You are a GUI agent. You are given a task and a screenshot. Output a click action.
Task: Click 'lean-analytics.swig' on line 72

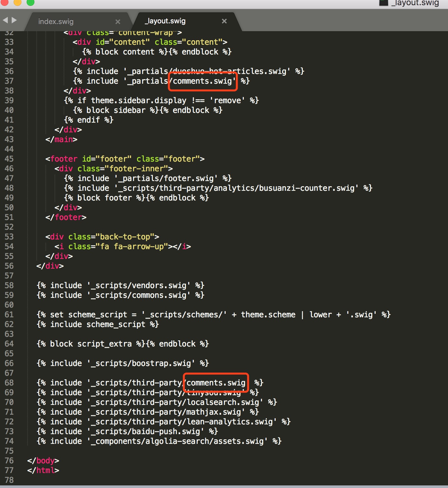[230, 422]
